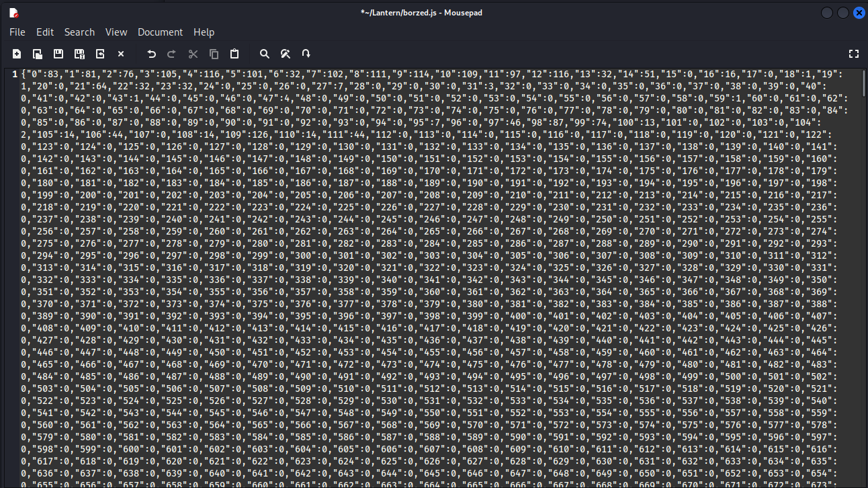The image size is (868, 488).
Task: Click the new-from-template toolbar icon
Action: pos(38,54)
